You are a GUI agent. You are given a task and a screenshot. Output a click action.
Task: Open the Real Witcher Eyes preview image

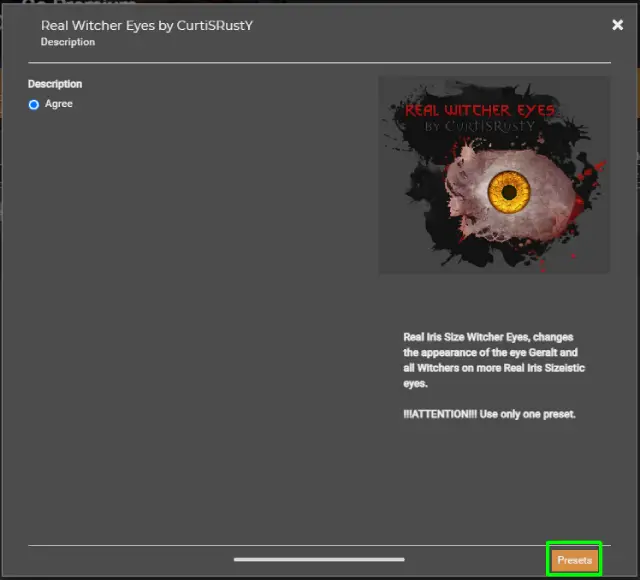click(494, 175)
